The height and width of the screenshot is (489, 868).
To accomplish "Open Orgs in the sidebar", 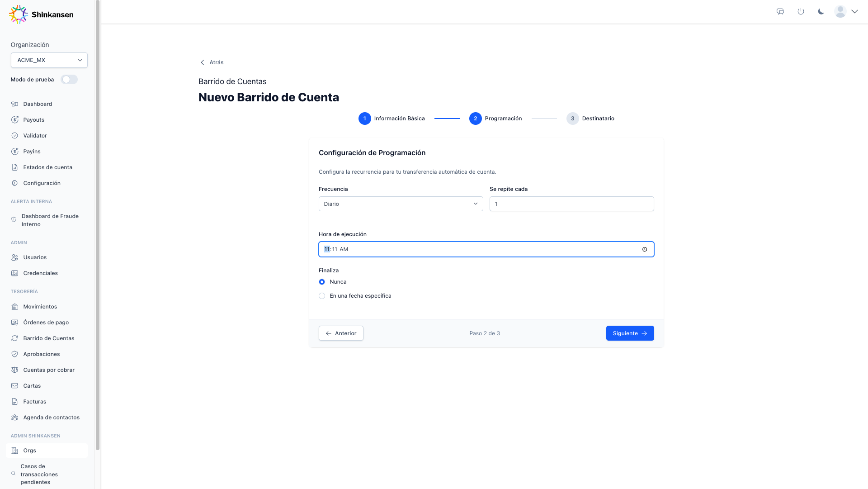I will pos(47,451).
